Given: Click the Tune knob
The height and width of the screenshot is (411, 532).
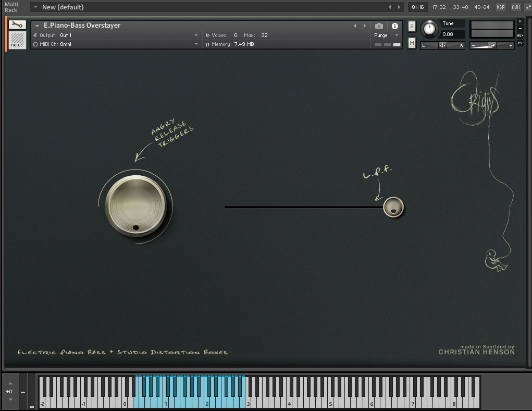Looking at the screenshot, I should (429, 29).
